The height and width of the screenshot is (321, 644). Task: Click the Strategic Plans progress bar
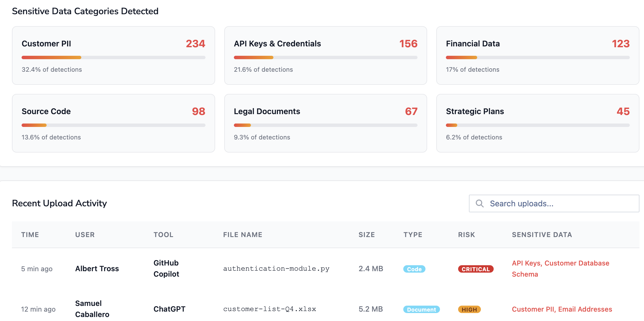coord(537,125)
